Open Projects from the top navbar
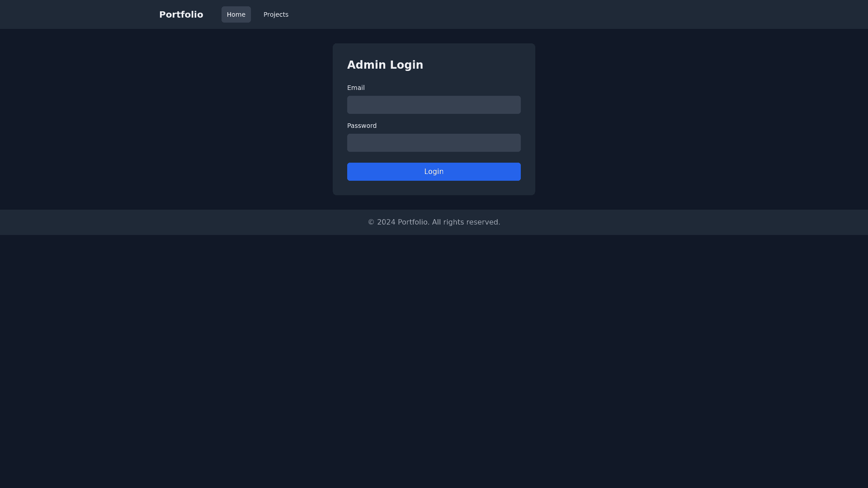The height and width of the screenshot is (488, 868). [x=276, y=14]
